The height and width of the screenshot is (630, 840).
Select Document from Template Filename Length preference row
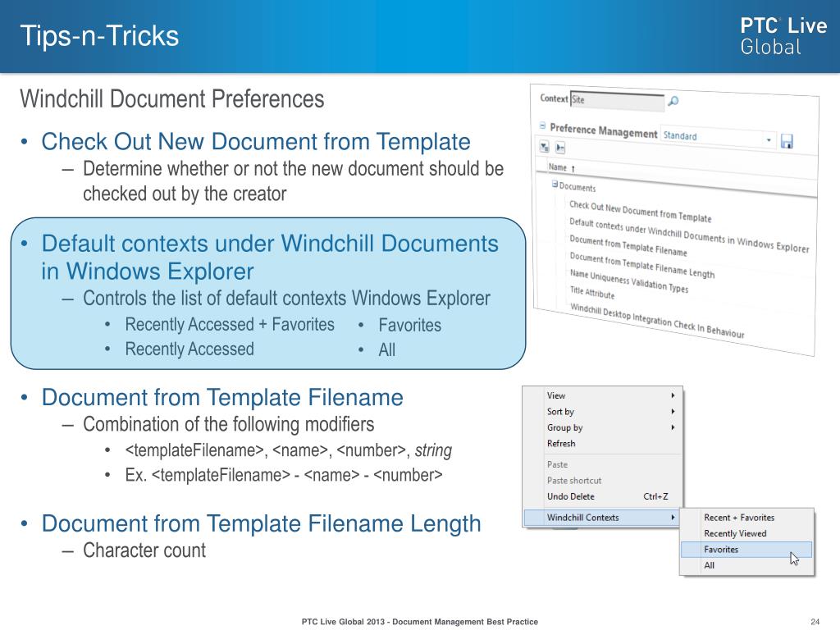click(x=641, y=266)
